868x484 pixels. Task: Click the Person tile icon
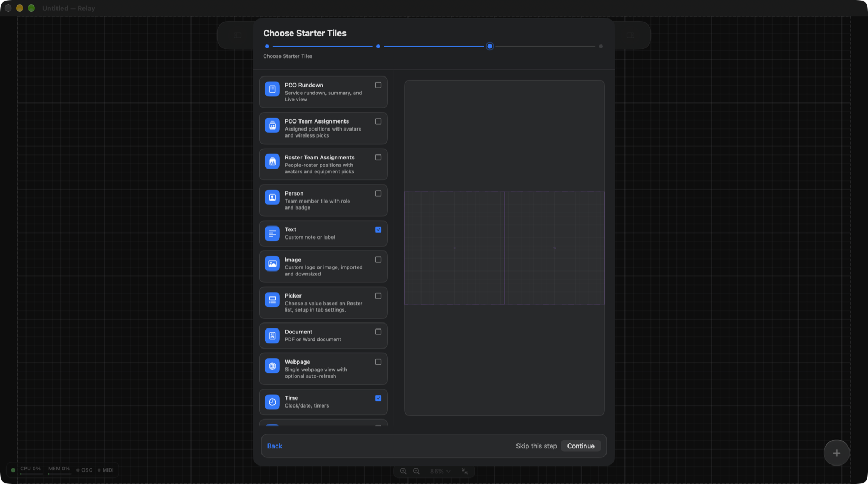(272, 197)
